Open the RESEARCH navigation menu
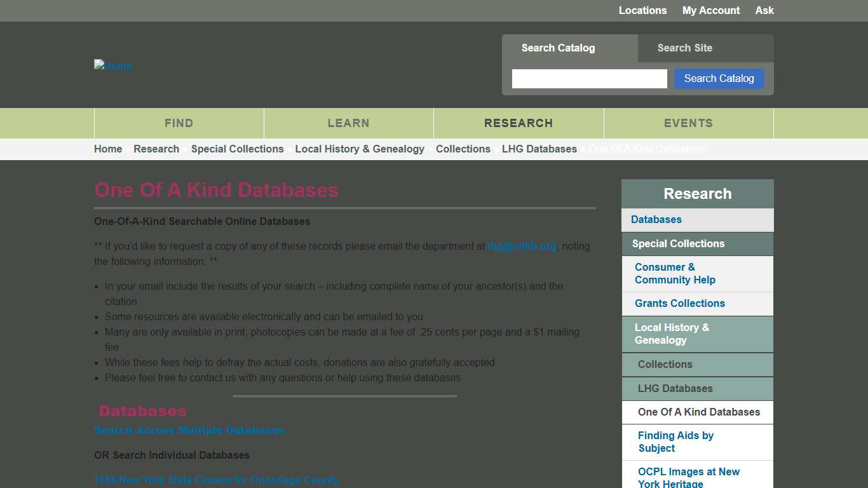 [518, 123]
